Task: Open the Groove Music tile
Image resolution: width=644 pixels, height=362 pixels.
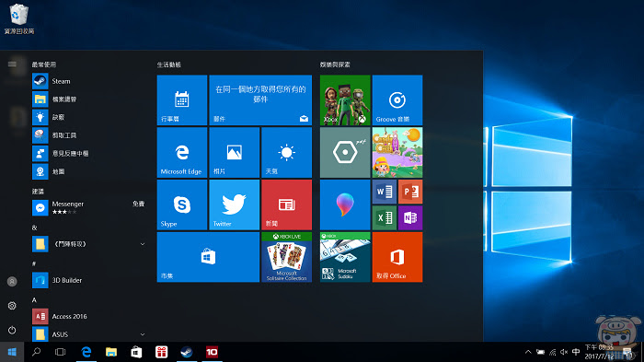Action: click(x=397, y=100)
